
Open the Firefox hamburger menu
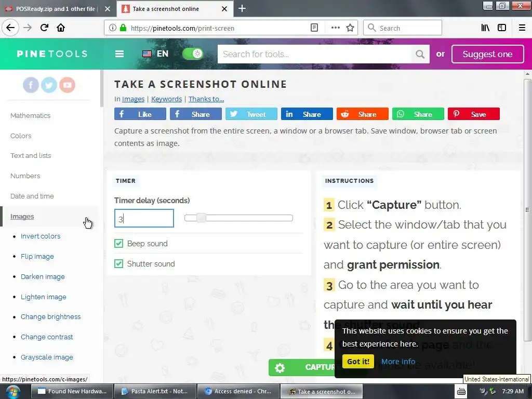522,28
